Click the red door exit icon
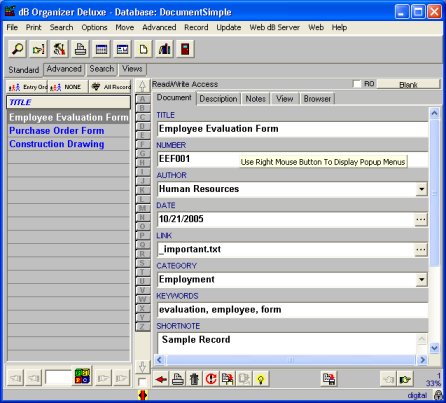Image resolution: width=446 pixels, height=403 pixels. point(185,49)
